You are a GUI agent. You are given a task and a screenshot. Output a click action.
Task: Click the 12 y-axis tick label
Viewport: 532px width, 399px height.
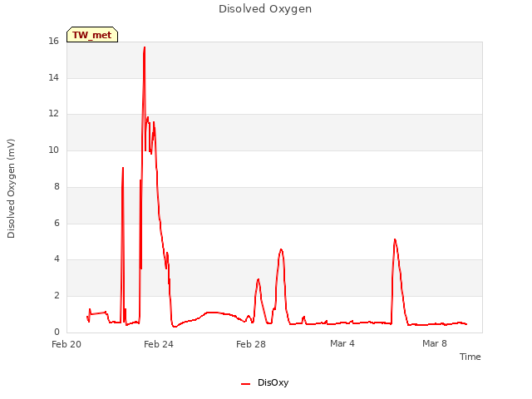pyautogui.click(x=53, y=114)
